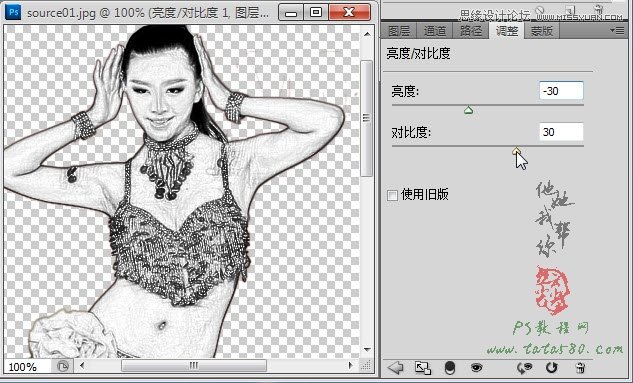Click the Photoshop Ps document icon

[x=13, y=12]
